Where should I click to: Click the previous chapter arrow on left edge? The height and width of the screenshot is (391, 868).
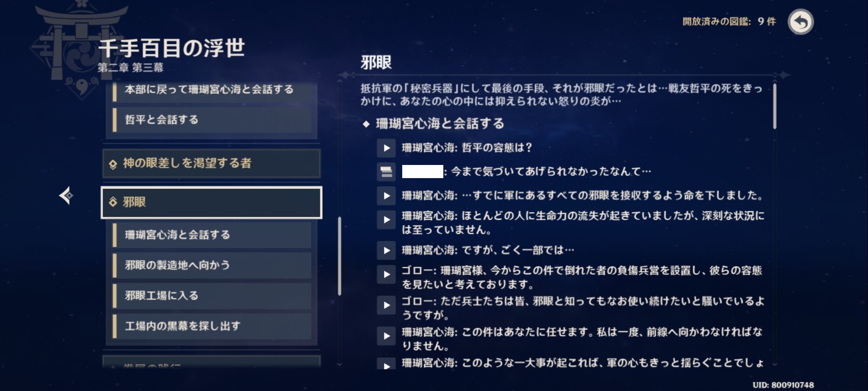pos(67,195)
